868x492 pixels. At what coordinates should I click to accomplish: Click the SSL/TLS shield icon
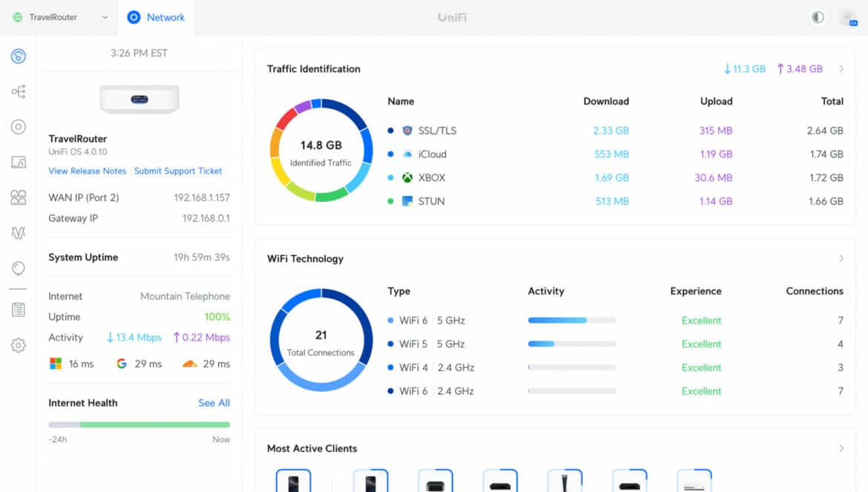click(x=407, y=131)
